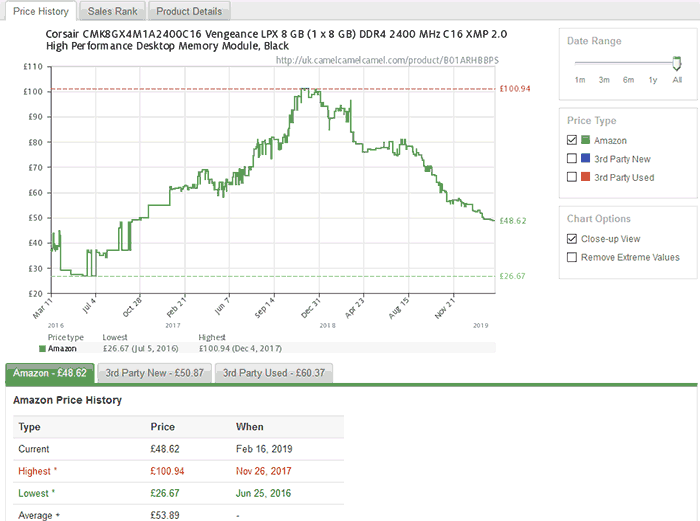This screenshot has height=521, width=700.
Task: Click the When column header
Action: (x=250, y=427)
